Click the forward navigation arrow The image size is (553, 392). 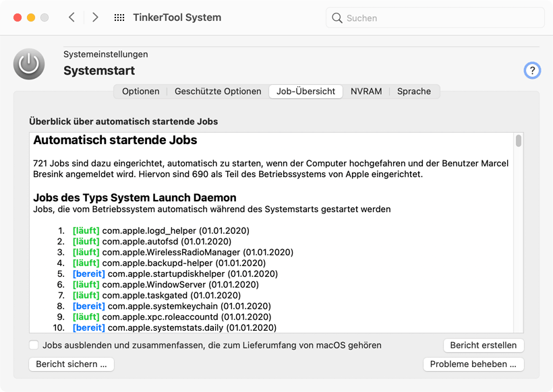click(x=95, y=18)
